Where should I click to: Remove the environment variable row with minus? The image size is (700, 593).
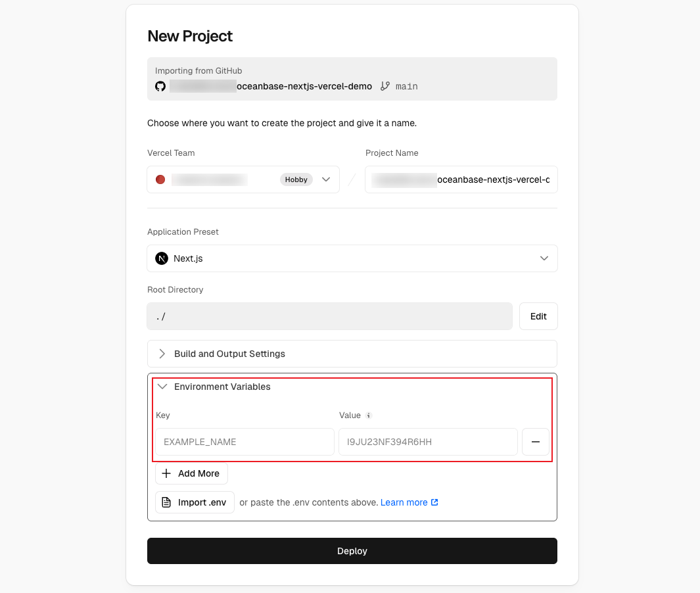536,442
